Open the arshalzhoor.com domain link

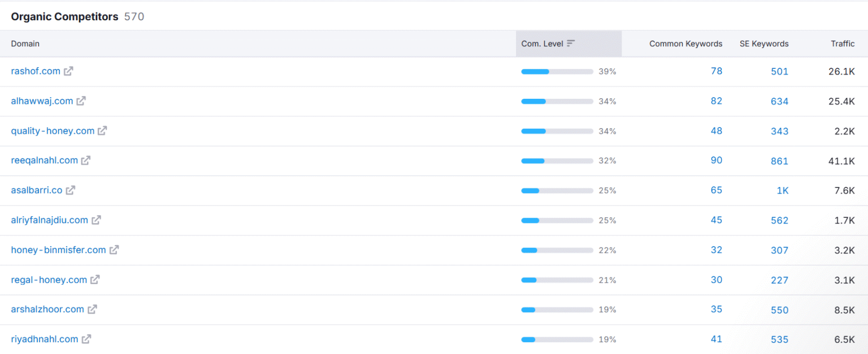pos(47,309)
